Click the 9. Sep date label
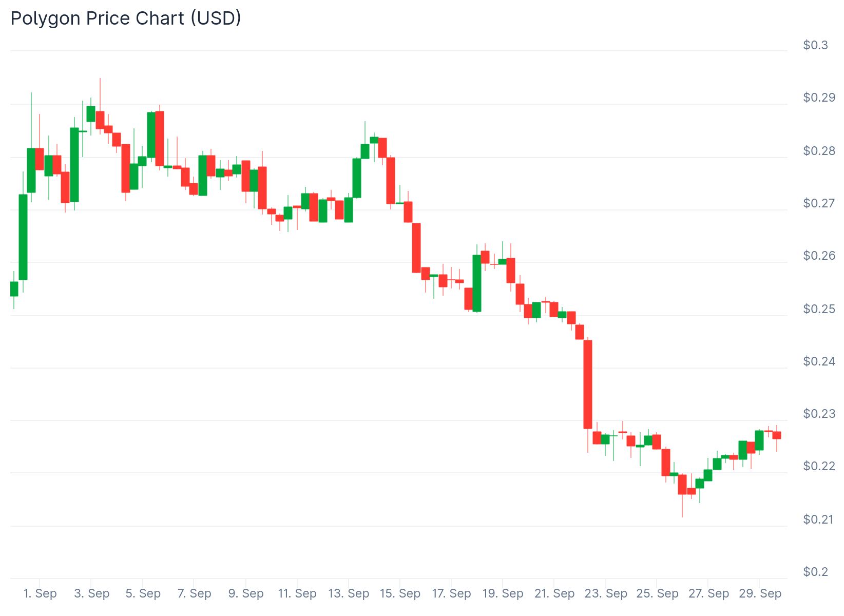Image resolution: width=844 pixels, height=616 pixels. (x=246, y=593)
